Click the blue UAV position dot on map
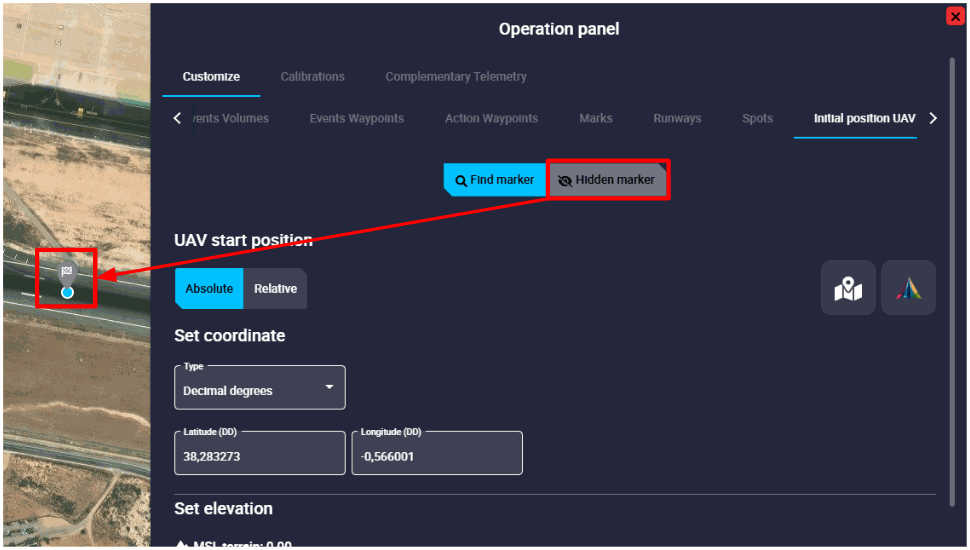Screen dimensions: 970x550 67,292
